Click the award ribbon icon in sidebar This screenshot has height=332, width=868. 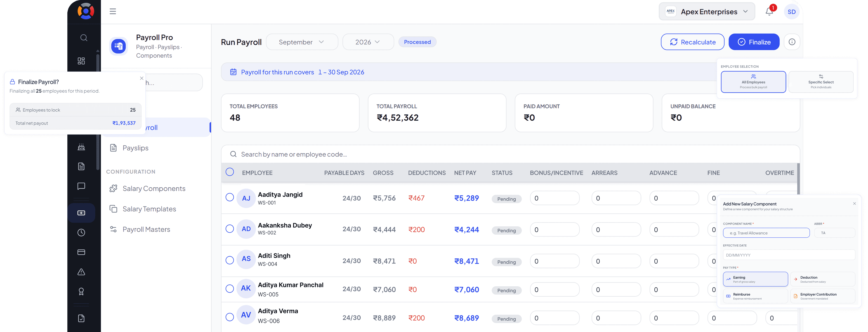(x=81, y=292)
